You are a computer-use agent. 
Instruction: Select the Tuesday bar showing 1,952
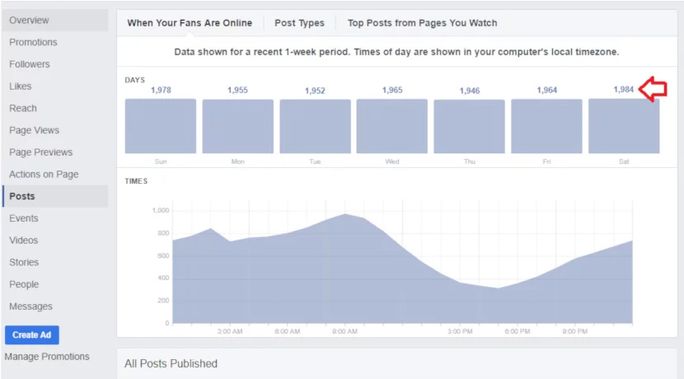(315, 126)
